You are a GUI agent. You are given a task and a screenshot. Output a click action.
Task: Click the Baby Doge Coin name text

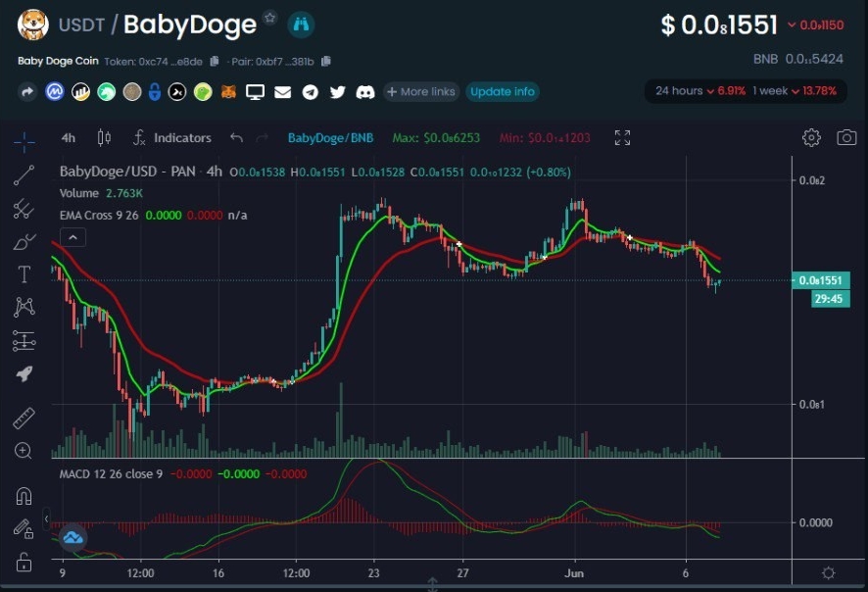point(58,61)
